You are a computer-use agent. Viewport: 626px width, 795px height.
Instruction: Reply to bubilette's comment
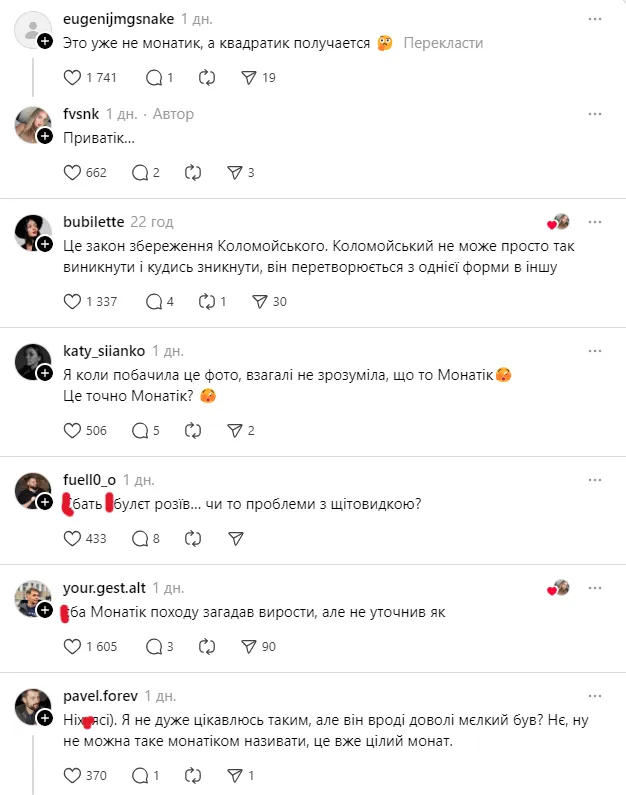point(154,301)
